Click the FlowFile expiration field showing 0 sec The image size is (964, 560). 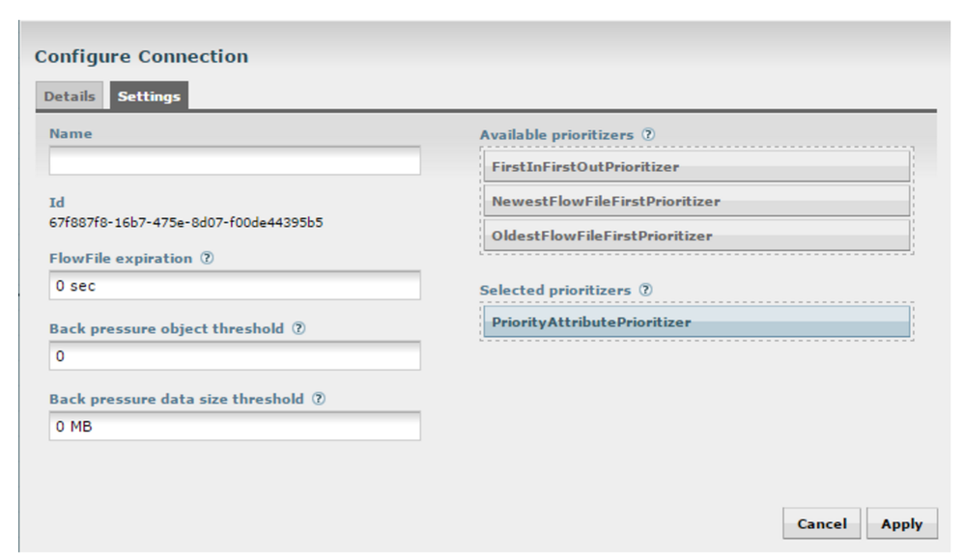pos(235,286)
